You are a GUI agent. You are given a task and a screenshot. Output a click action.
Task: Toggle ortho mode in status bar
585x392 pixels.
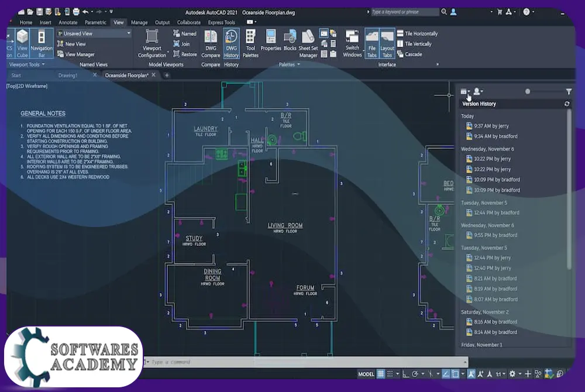pos(405,374)
